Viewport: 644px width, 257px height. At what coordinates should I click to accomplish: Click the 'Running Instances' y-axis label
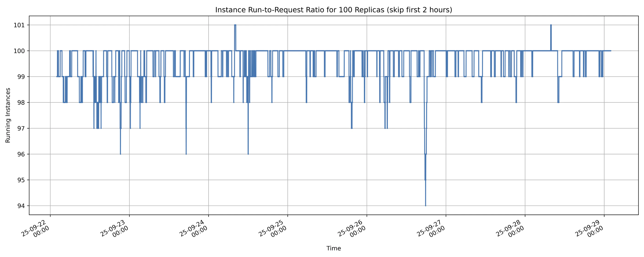click(x=8, y=115)
